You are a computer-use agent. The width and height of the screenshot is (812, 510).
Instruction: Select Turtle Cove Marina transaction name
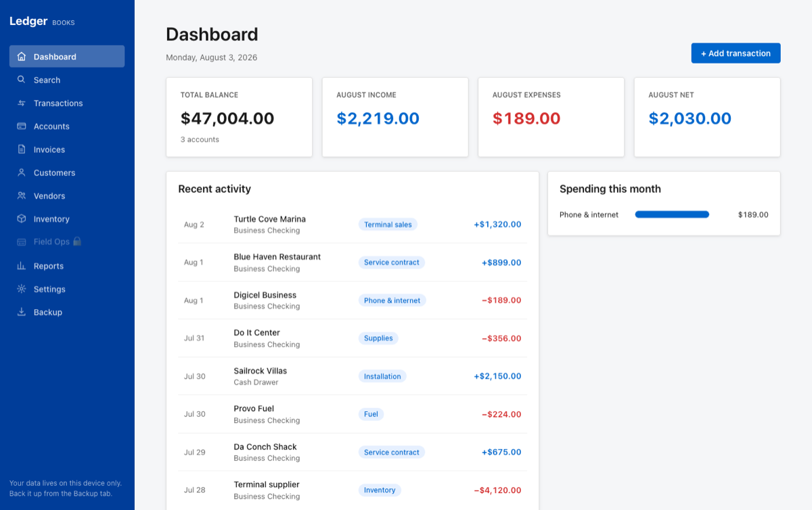click(270, 219)
